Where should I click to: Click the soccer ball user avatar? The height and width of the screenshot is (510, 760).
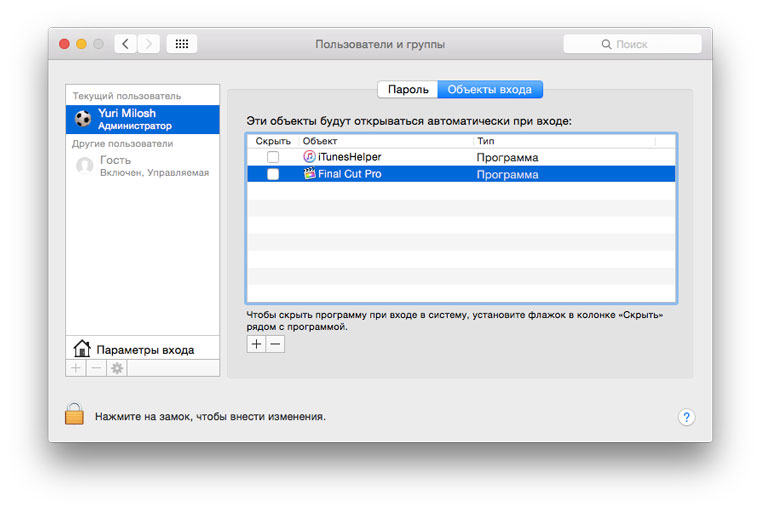(83, 119)
